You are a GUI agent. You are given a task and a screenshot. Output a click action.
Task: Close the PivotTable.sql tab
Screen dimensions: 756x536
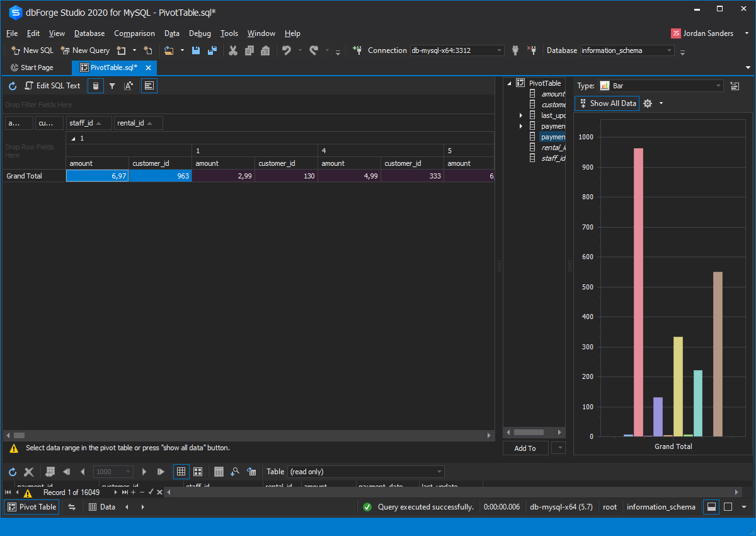tap(149, 68)
